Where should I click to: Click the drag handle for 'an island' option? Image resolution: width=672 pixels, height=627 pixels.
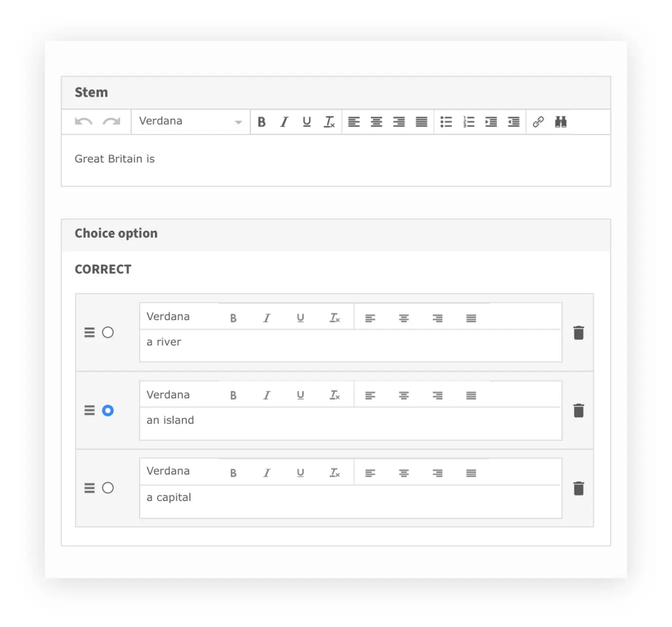[90, 411]
